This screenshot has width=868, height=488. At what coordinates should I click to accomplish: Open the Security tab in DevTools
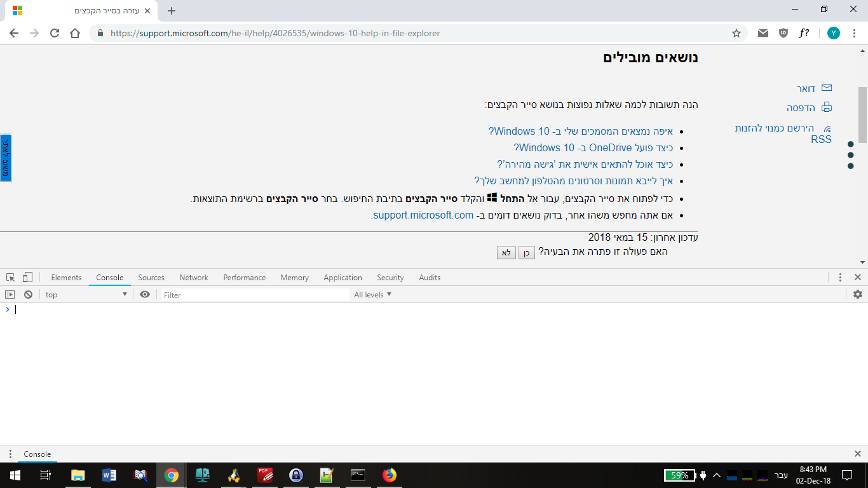click(x=390, y=278)
